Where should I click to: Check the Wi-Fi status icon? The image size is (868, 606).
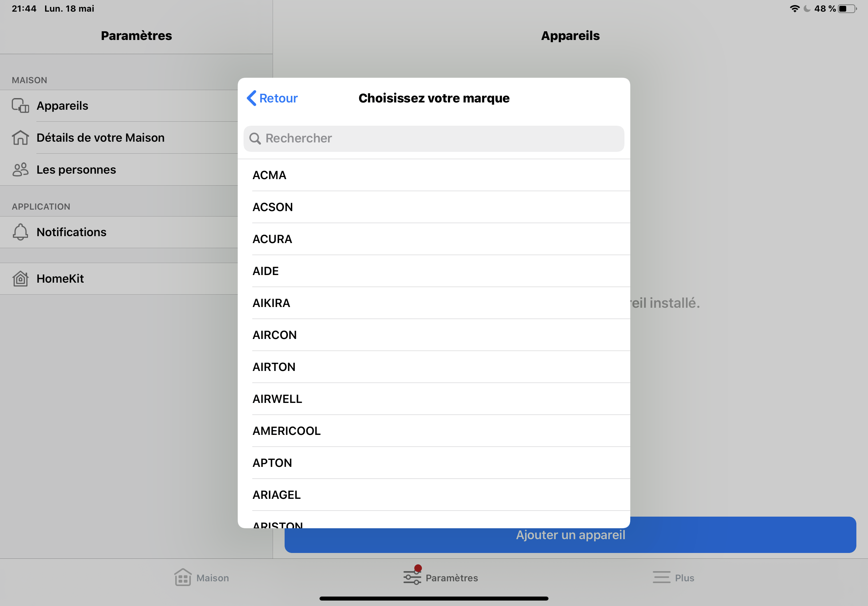[795, 8]
